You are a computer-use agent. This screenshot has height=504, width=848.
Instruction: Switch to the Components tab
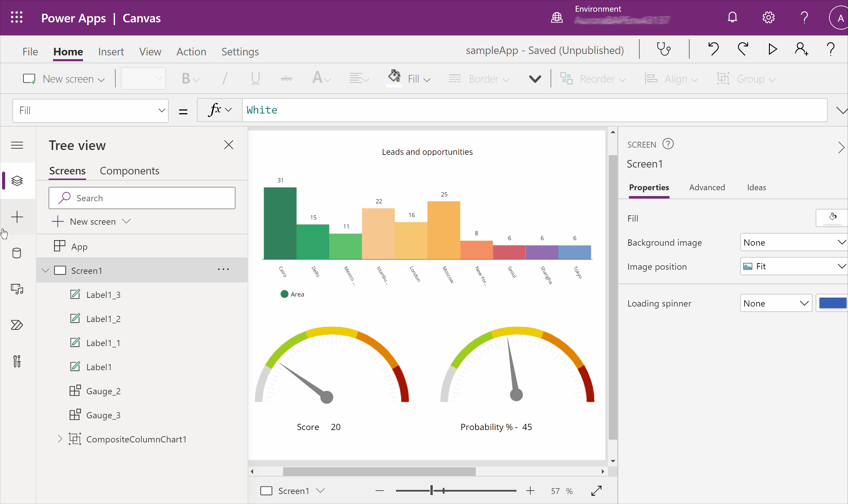tap(130, 171)
